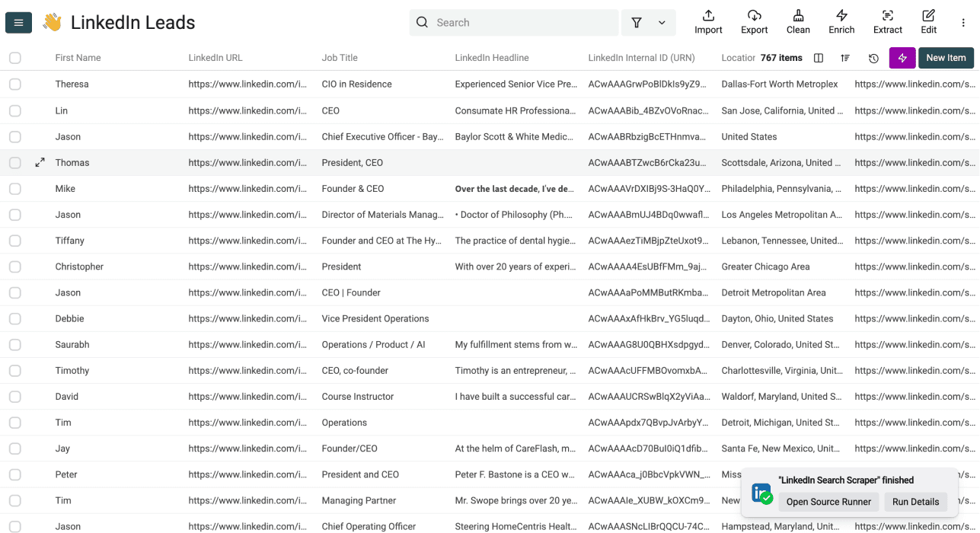The height and width of the screenshot is (533, 980).
Task: Open the hamburger menu next to LinkedIn Leads
Action: pos(18,22)
